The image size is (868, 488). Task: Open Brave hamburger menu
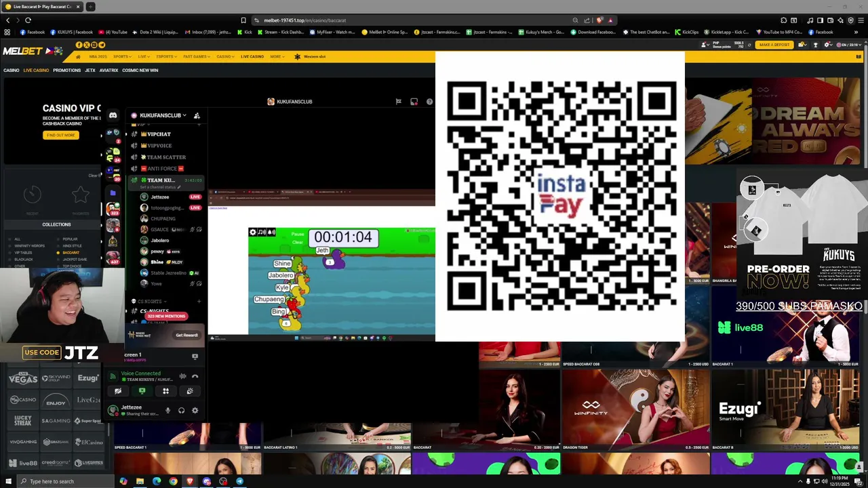point(860,20)
